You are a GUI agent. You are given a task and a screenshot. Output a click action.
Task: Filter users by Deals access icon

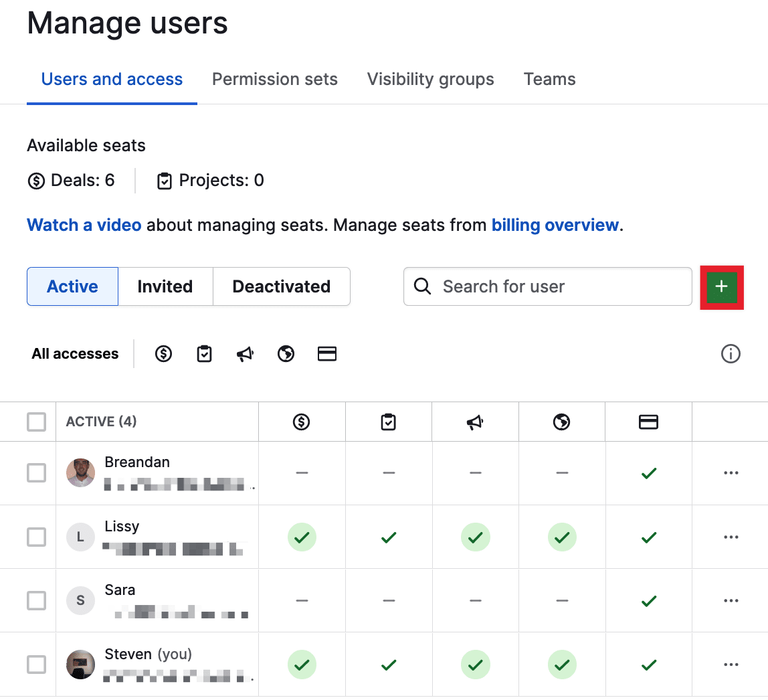coord(163,353)
